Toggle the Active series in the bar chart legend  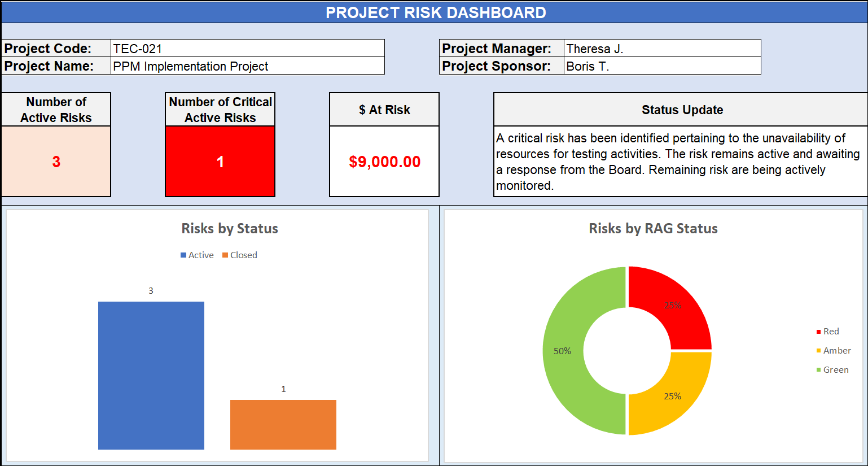pos(196,255)
